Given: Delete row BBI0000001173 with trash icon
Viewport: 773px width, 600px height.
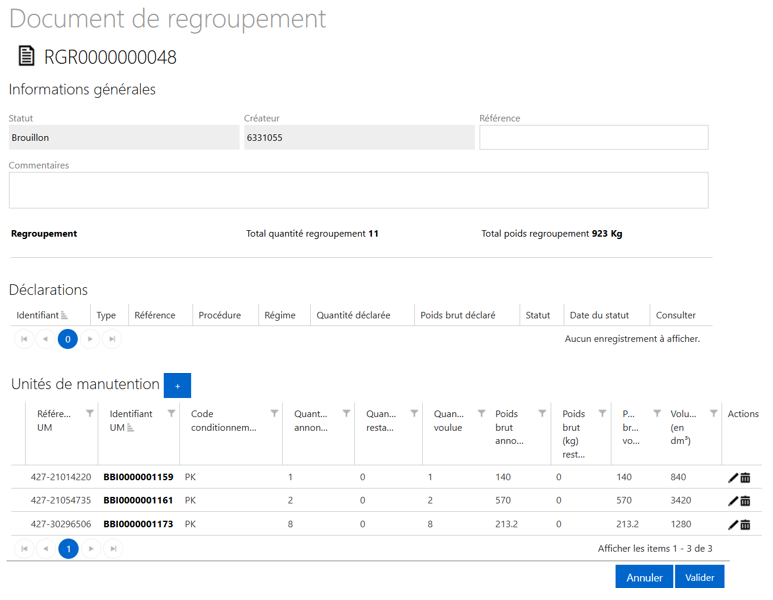Looking at the screenshot, I should (746, 524).
